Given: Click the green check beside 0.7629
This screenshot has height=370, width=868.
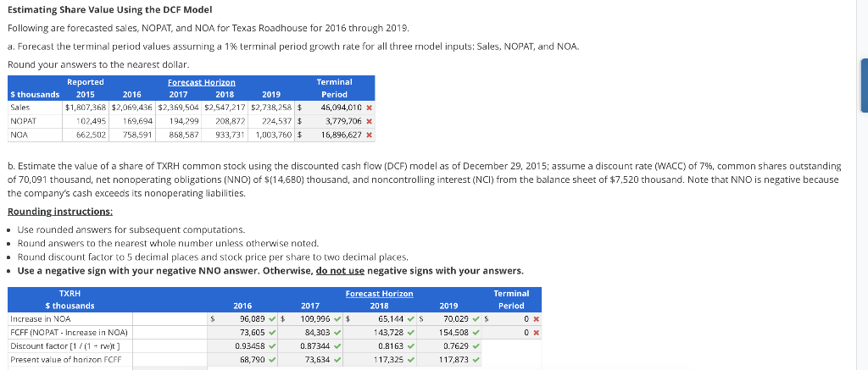Looking at the screenshot, I should (x=476, y=346).
